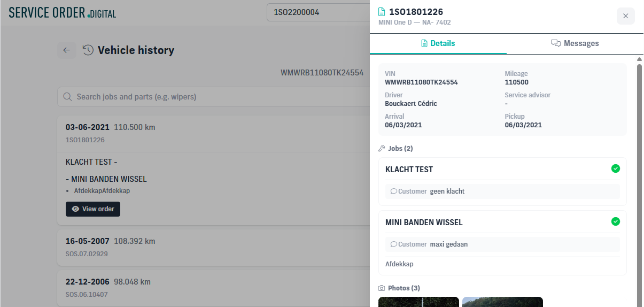Screen dimensions: 644x307
Task: Click the details panel vertical scrollbar
Action: (639, 182)
